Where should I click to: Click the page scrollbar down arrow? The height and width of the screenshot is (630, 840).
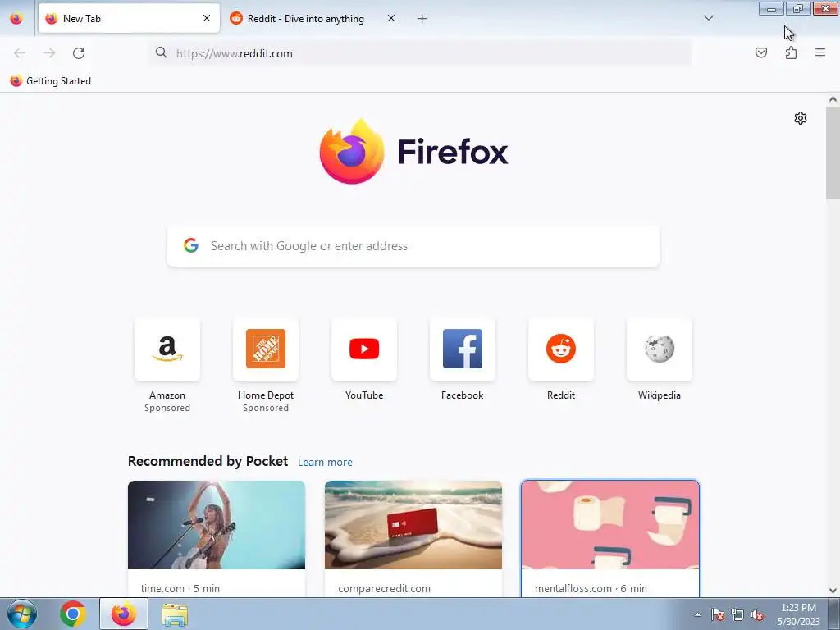(x=833, y=591)
